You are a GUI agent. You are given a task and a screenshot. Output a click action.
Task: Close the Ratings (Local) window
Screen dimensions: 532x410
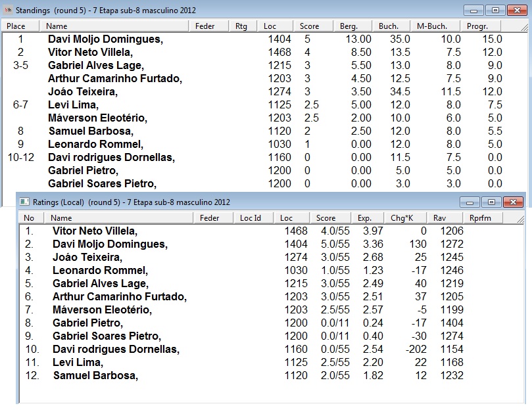[x=513, y=202]
